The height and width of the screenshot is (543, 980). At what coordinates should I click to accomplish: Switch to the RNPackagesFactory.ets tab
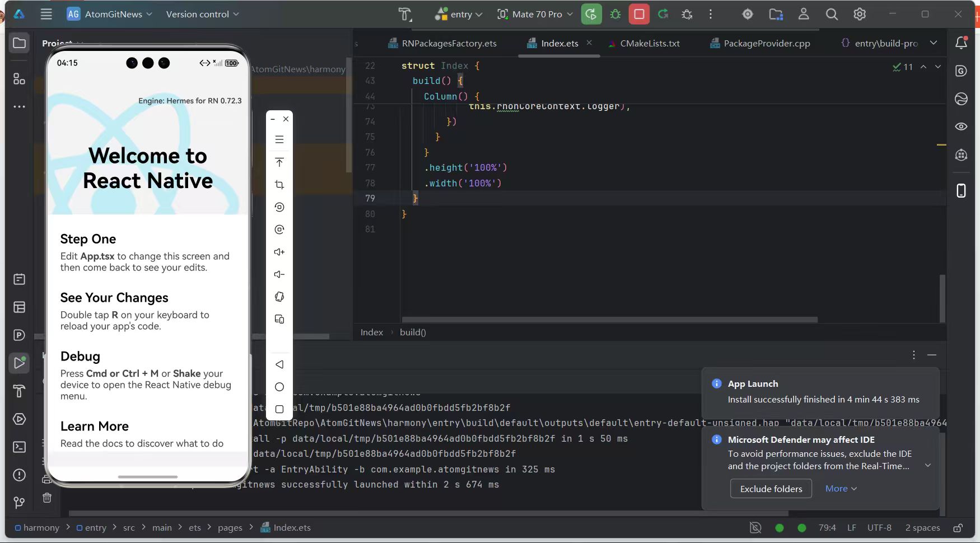tap(442, 43)
